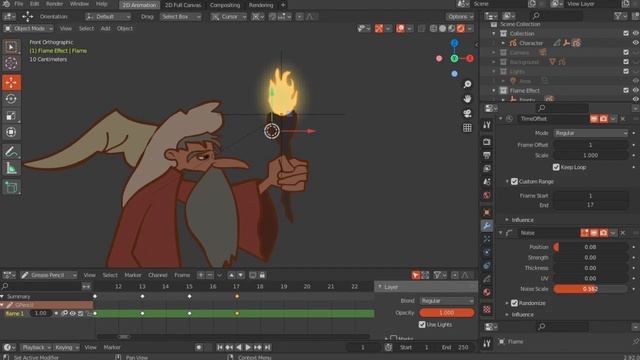This screenshot has width=640, height=360.
Task: Activate the Scale tool
Action: [11, 116]
